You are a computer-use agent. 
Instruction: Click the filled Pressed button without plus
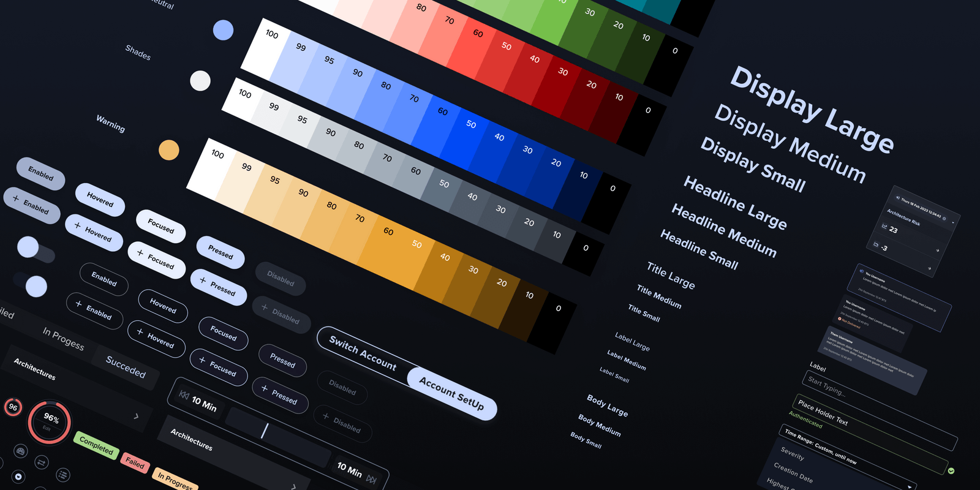pyautogui.click(x=221, y=252)
